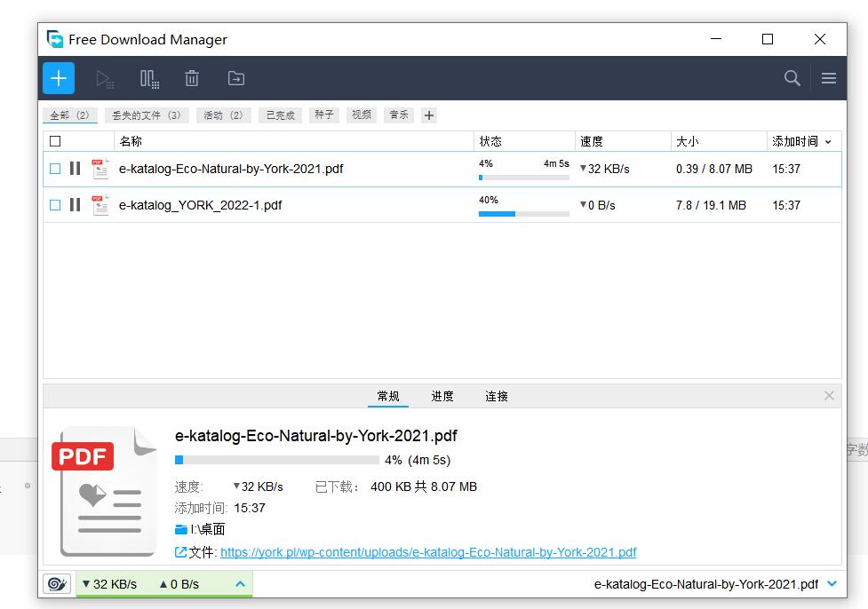Click the move to folder toolbar icon
868x609 pixels.
tap(236, 79)
